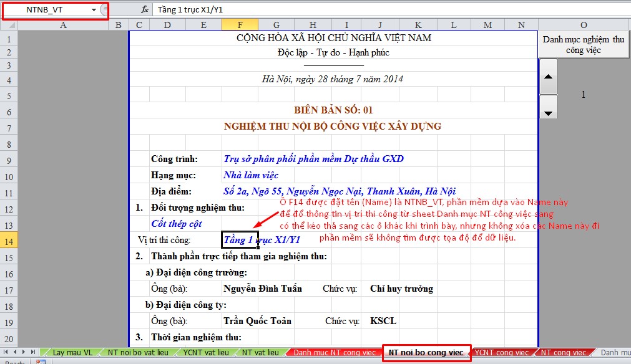Switch to the Lay mau VL sheet tab

tap(72, 353)
